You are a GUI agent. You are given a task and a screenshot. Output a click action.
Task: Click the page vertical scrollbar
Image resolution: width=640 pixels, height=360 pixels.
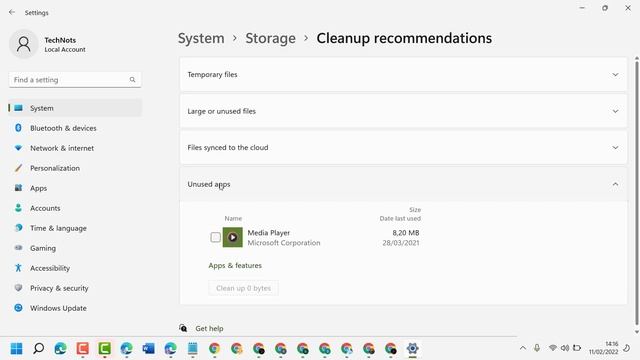point(636,192)
